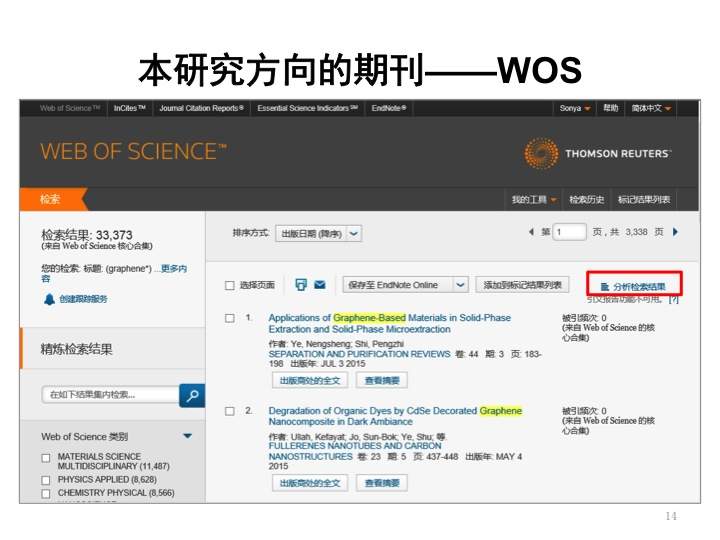Click the email envelope icon
The image size is (720, 540).
320,285
